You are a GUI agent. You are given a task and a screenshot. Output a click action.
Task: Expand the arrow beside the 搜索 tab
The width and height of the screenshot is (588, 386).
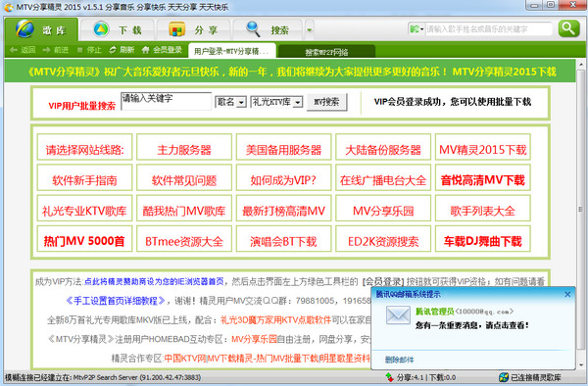click(x=309, y=29)
